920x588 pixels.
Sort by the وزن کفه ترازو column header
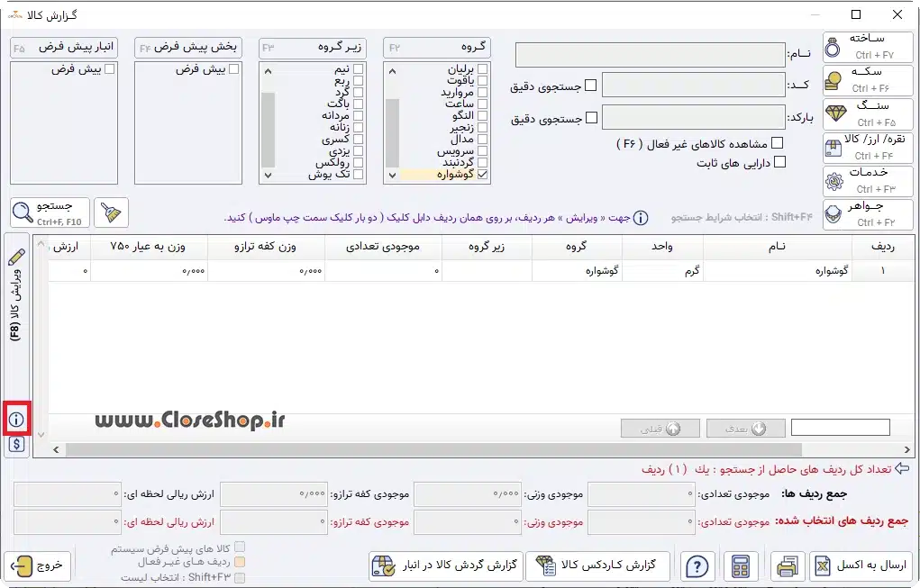click(266, 247)
